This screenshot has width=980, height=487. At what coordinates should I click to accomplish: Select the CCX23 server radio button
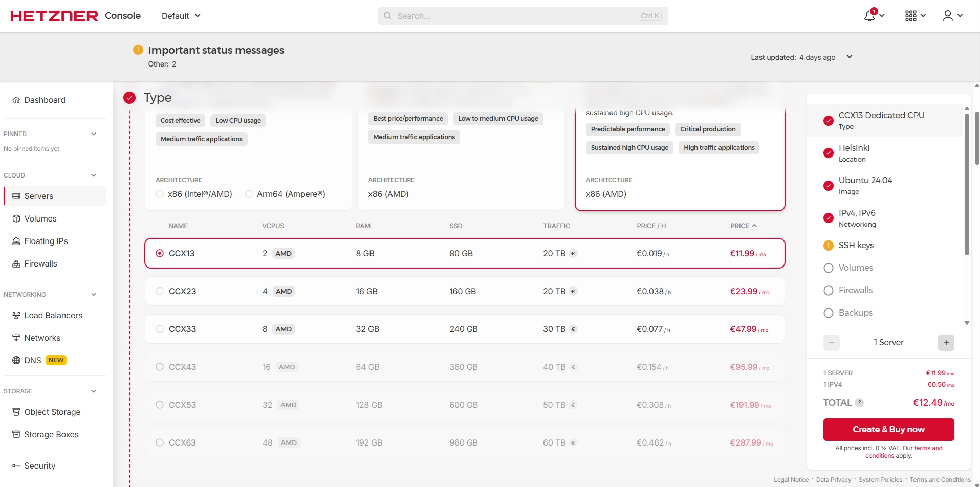click(x=160, y=291)
